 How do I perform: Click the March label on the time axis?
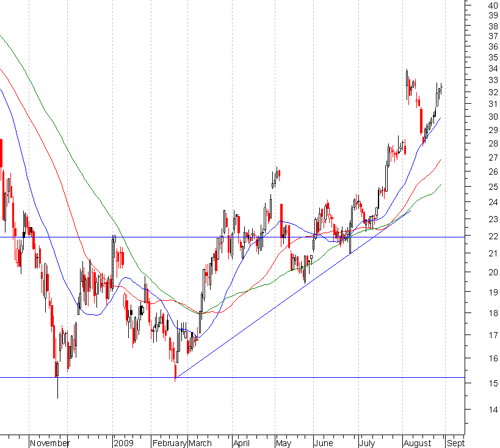coord(200,443)
